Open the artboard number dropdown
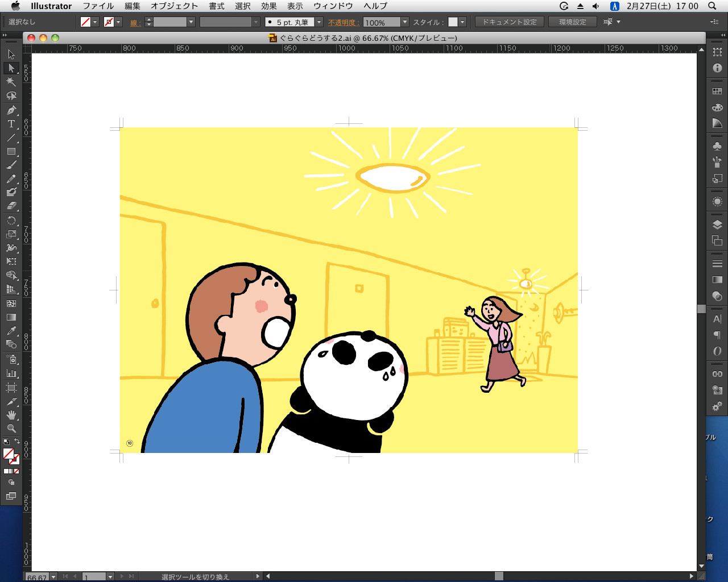Image resolution: width=728 pixels, height=582 pixels. point(110,577)
